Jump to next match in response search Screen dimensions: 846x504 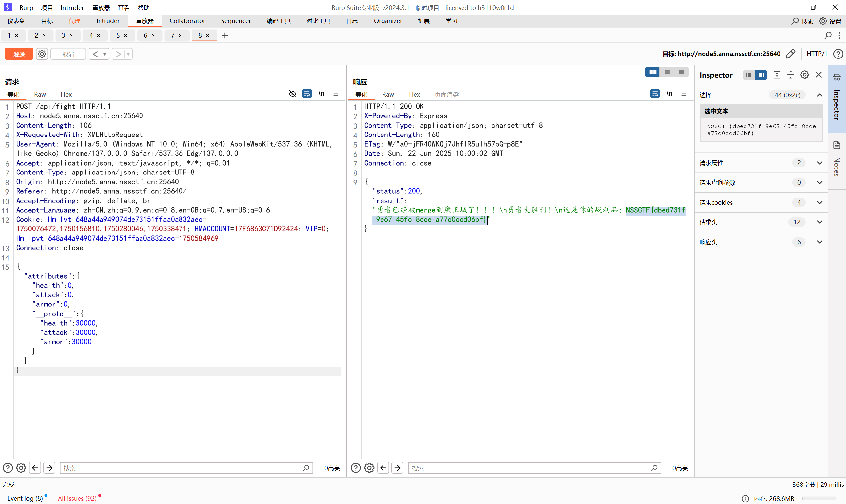pyautogui.click(x=398, y=468)
